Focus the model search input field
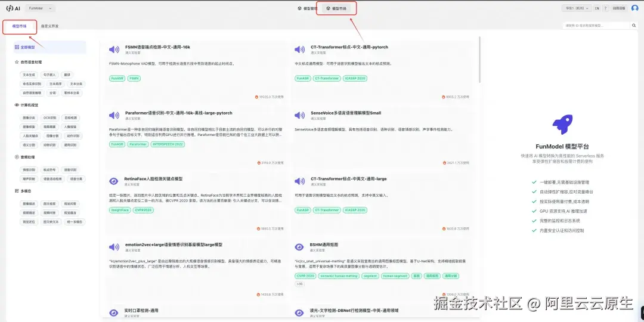This screenshot has height=322, width=644. tap(596, 26)
